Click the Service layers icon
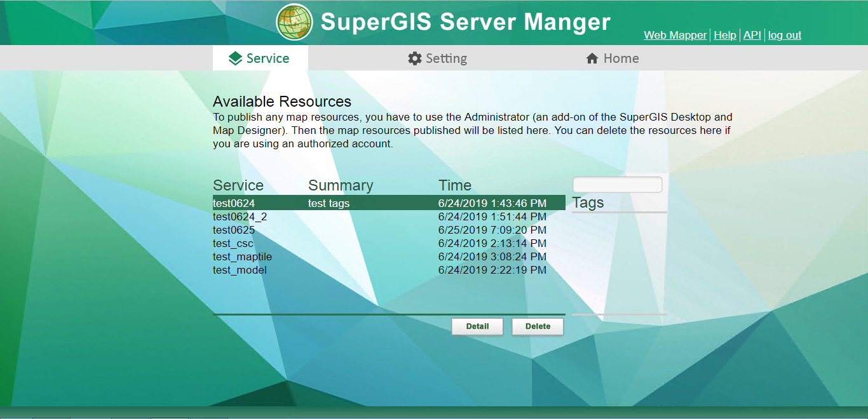This screenshot has height=419, width=868. click(235, 58)
